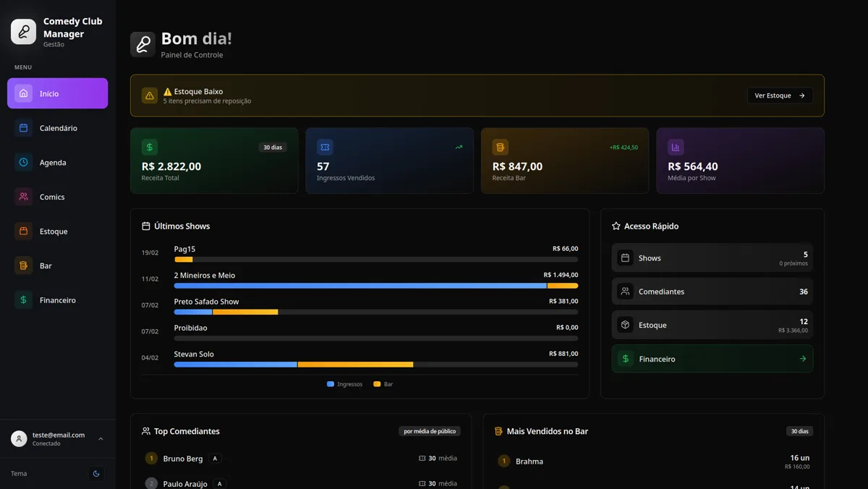Screen dimensions: 868x489
Task: Click the rank 1 badge beside Brahma
Action: [x=504, y=461]
